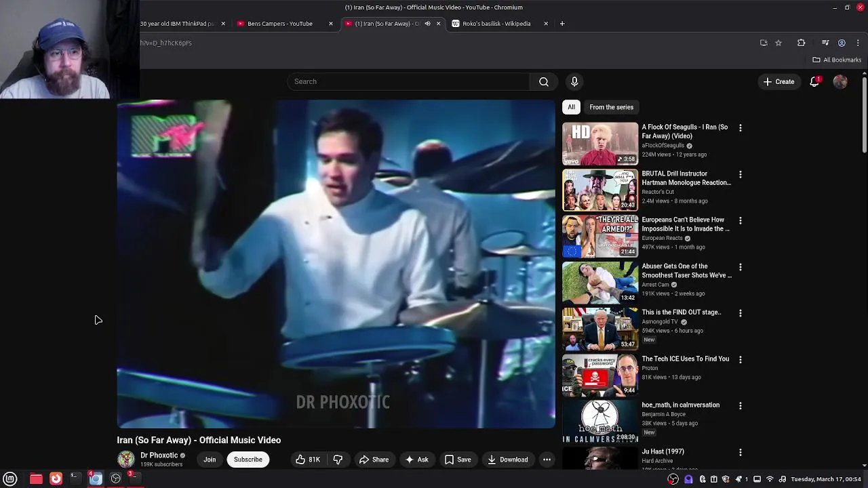This screenshot has width=868, height=488.
Task: Save the video to a playlist
Action: point(458,460)
